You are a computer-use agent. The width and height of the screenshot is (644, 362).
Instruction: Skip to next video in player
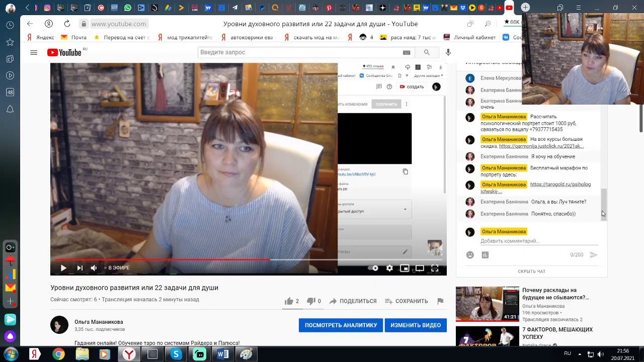[79, 268]
